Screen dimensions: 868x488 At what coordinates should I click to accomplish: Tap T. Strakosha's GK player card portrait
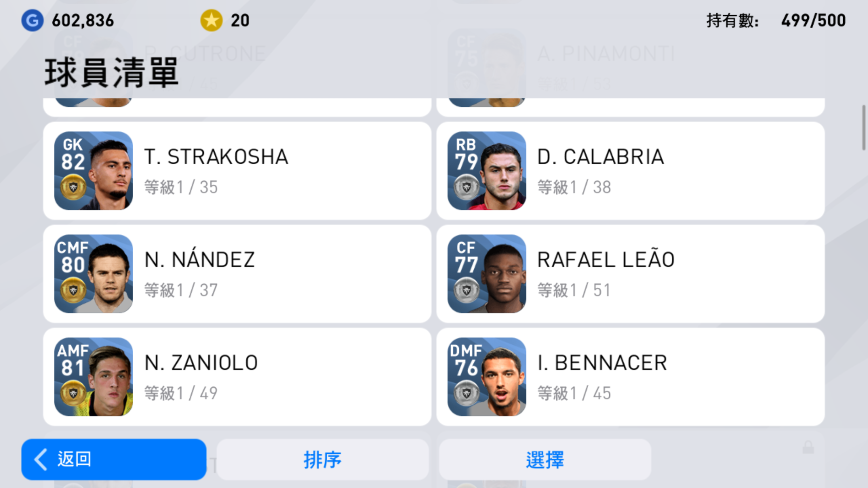[x=94, y=171]
